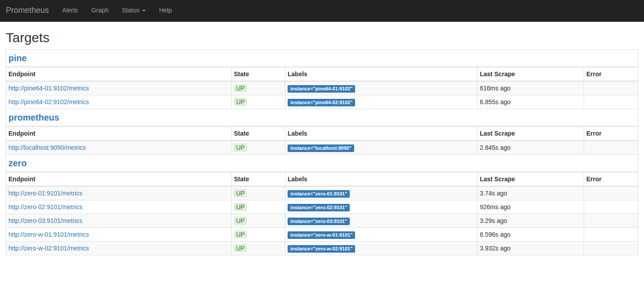This screenshot has height=281, width=644.
Task: Click the instance="zero-w-01:9101" label tag
Action: [x=321, y=235]
